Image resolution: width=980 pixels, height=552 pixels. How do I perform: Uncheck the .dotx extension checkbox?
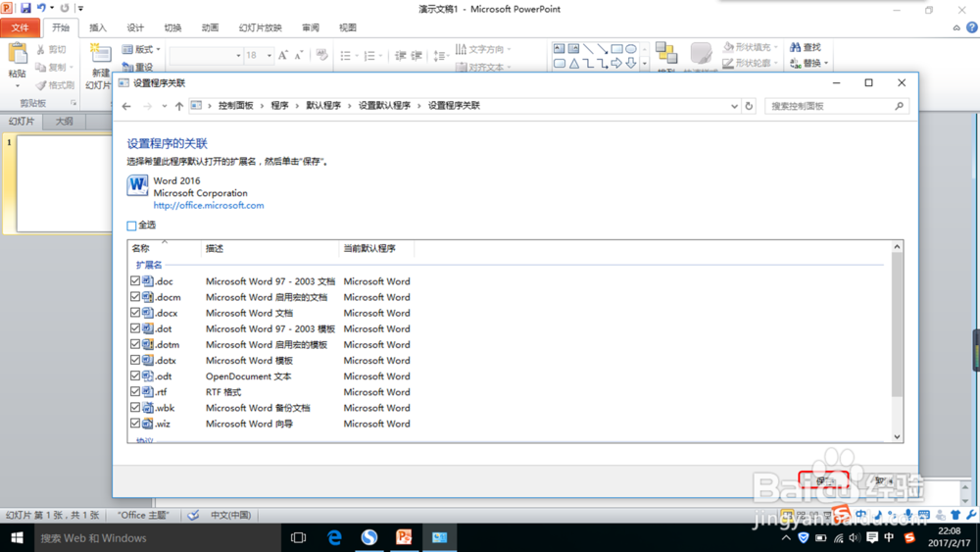click(135, 360)
